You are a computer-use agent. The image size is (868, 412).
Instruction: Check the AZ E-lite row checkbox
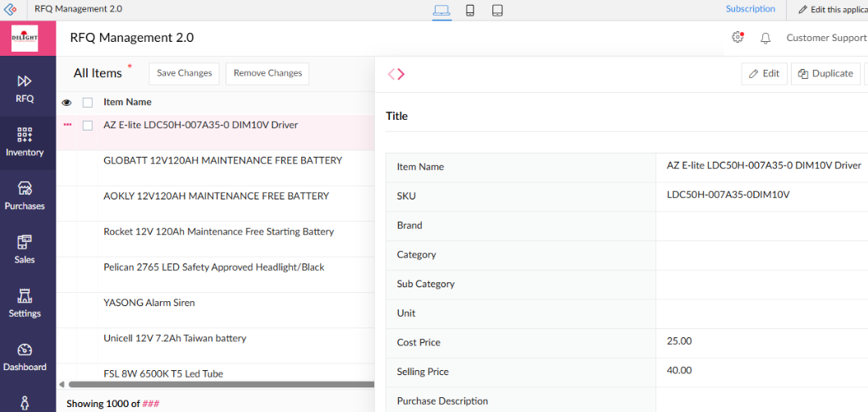(x=88, y=126)
